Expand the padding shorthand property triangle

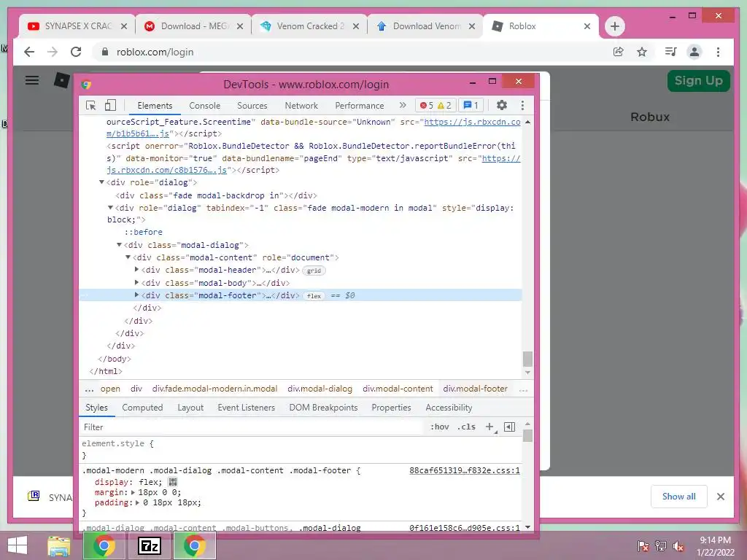(x=138, y=502)
